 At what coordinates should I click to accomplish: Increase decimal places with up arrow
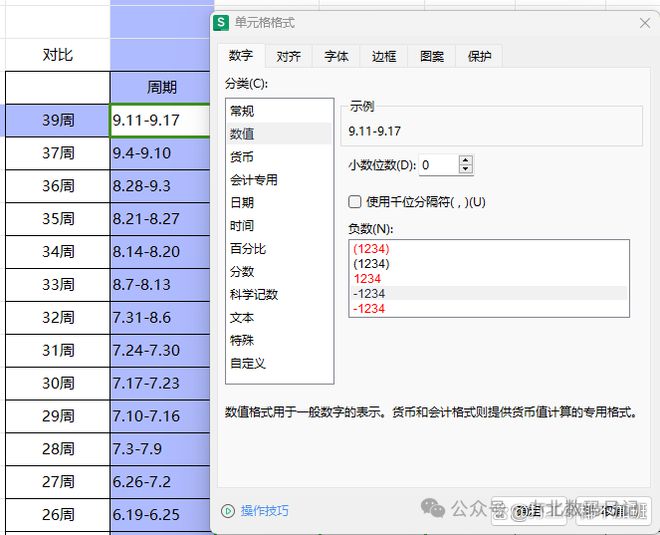[465, 160]
